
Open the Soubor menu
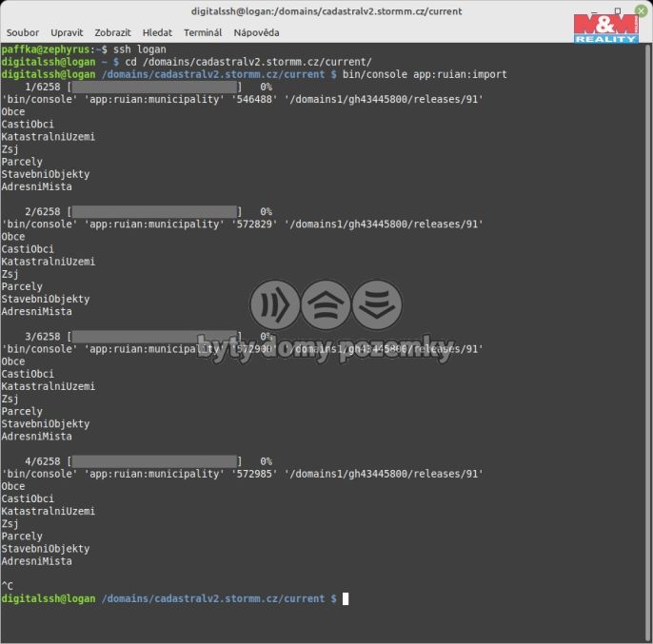pos(23,32)
